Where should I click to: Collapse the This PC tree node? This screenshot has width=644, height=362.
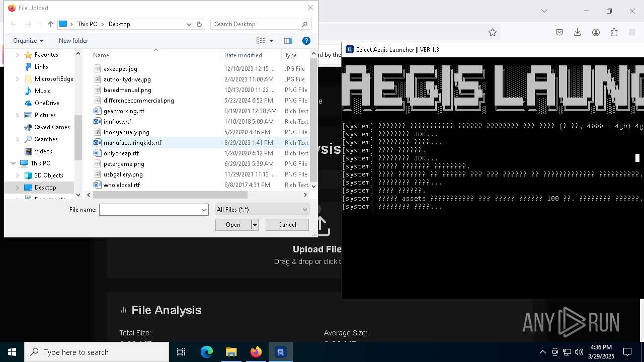click(13, 163)
